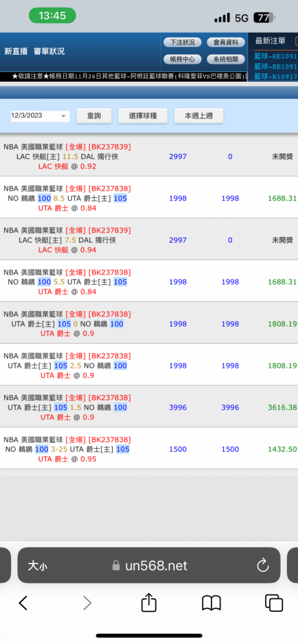Viewport: 298px width, 644px height.
Task: Open the Safari tabs overview icon
Action: click(x=273, y=603)
